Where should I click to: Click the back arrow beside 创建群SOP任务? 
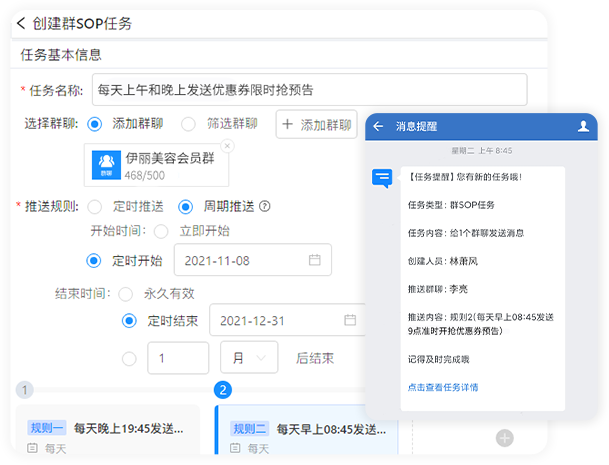point(22,23)
